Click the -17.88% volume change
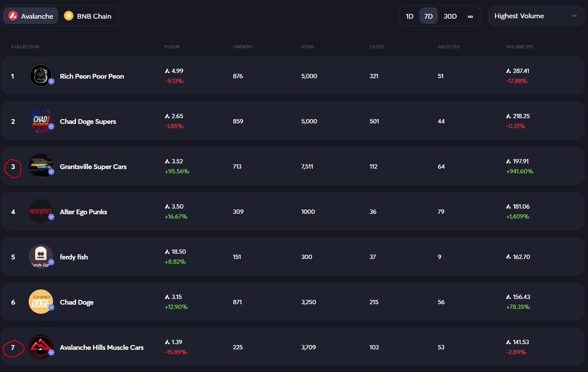588x372 pixels. point(516,81)
